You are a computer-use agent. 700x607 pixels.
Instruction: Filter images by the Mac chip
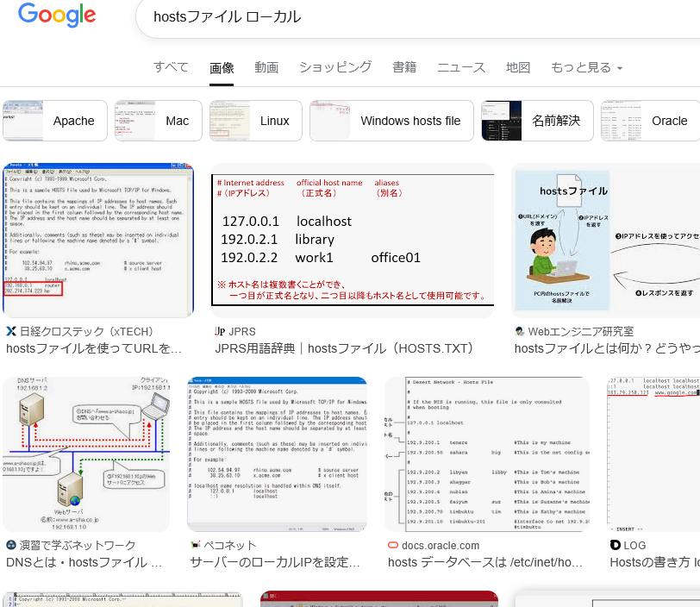coord(159,121)
